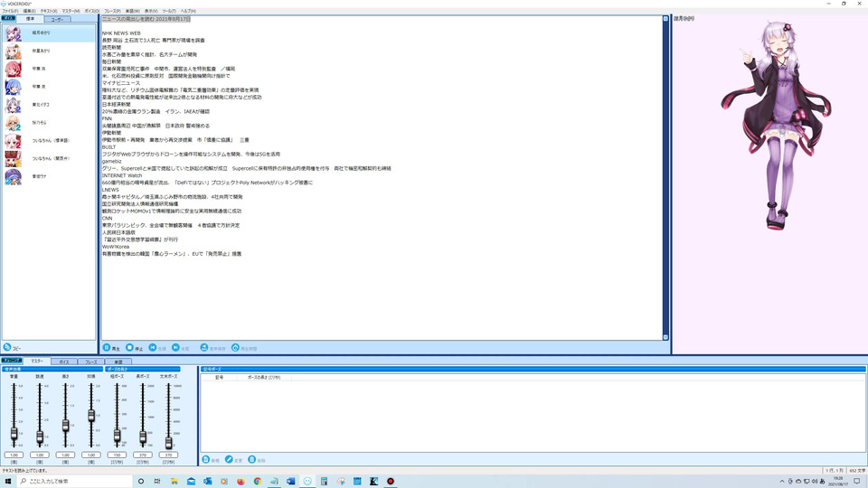
Task: Open the 単語(W) menu
Action: (x=132, y=11)
